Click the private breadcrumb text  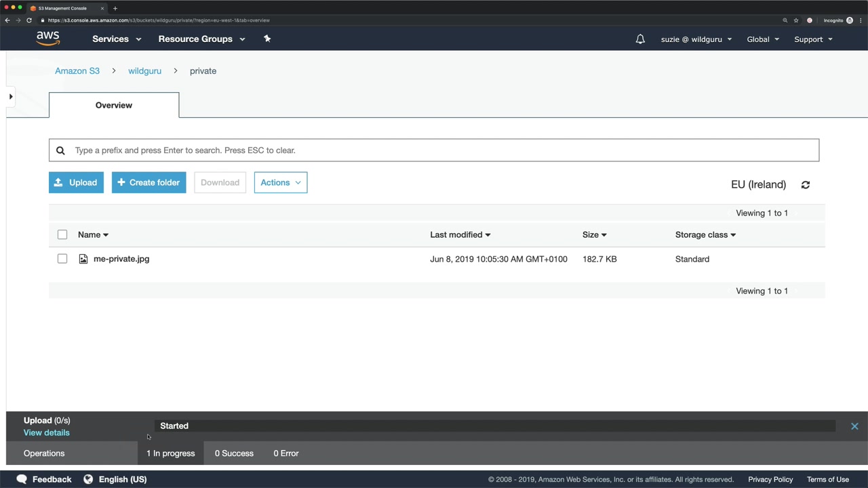coord(203,70)
